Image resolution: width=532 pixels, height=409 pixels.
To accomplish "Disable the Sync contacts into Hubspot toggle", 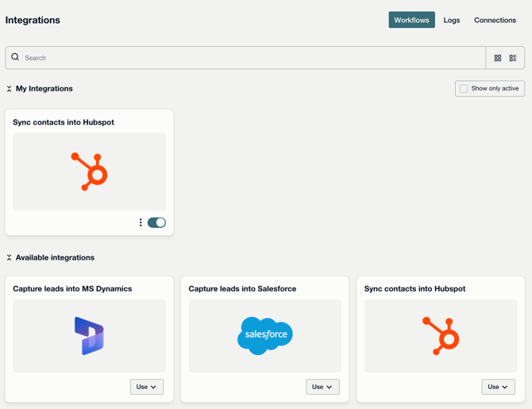I will [x=156, y=222].
